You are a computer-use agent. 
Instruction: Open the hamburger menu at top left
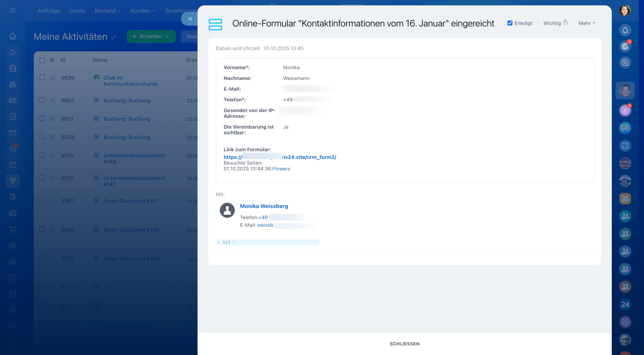tap(13, 10)
